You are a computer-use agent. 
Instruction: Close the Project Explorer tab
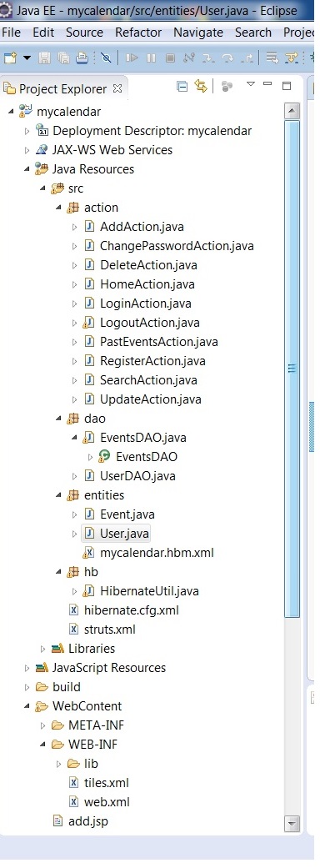(117, 88)
